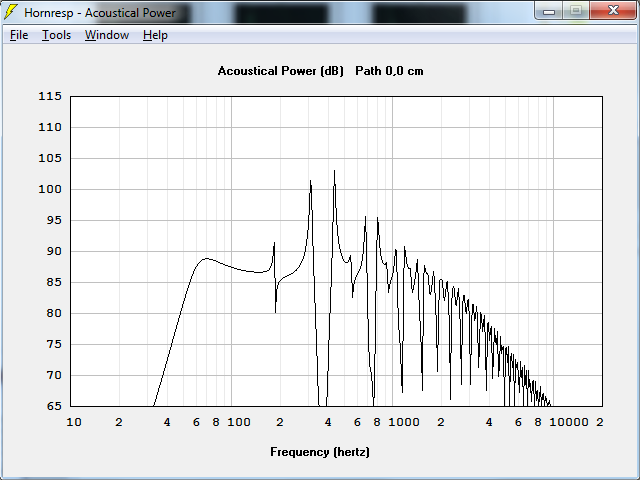This screenshot has height=480, width=640.
Task: Click the 90 dB axis value
Action: click(54, 251)
